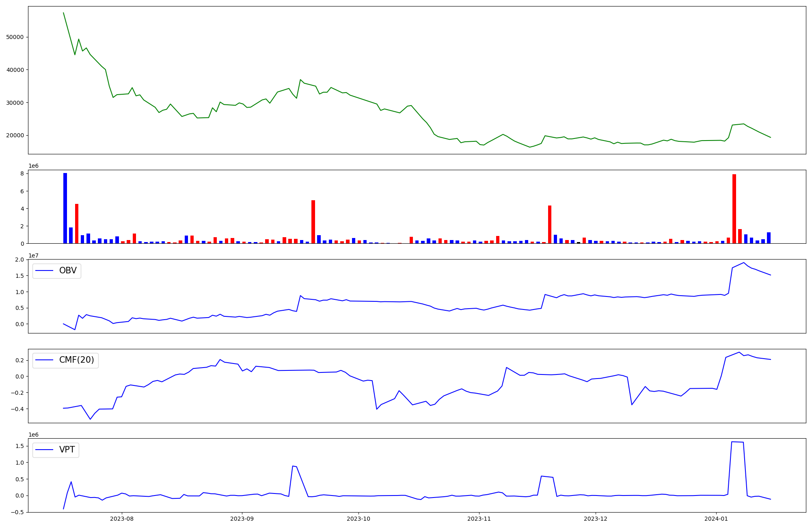
Task: Click the 2 tick on volume axis
Action: [x=22, y=226]
